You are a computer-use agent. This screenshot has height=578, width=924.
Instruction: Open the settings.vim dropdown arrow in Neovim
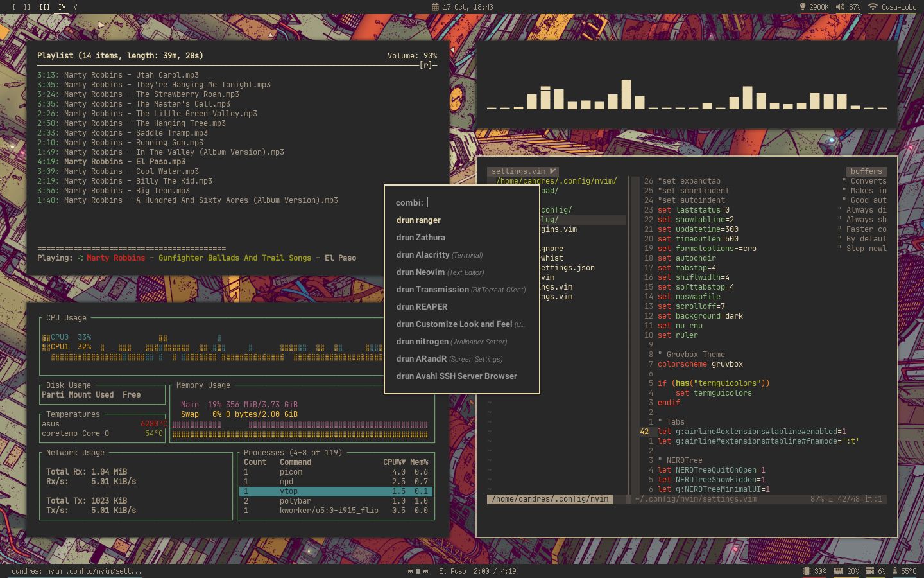(552, 171)
